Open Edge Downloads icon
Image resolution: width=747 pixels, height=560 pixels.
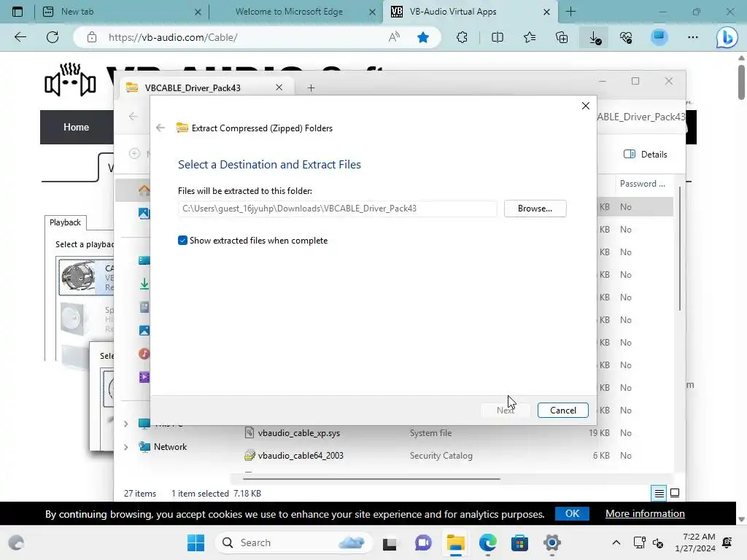[x=595, y=37]
